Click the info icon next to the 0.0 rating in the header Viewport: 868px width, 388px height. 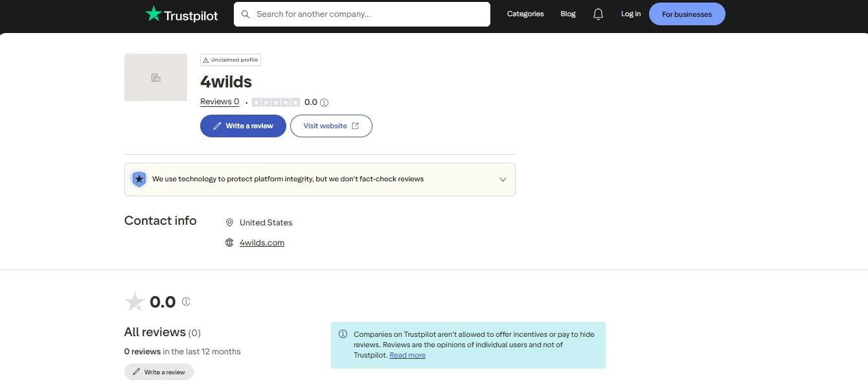click(325, 102)
